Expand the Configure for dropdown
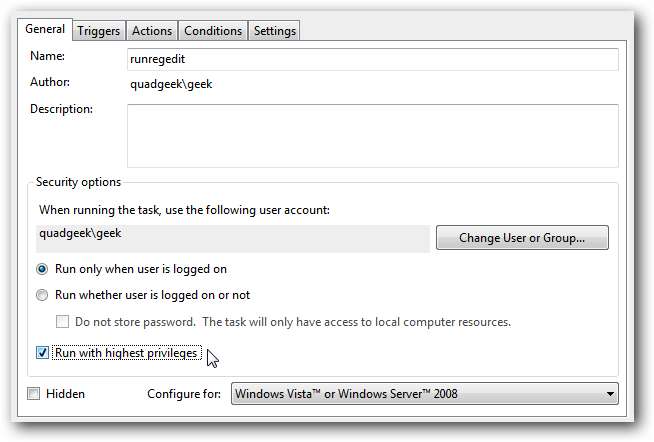This screenshot has height=442, width=654. [424, 394]
